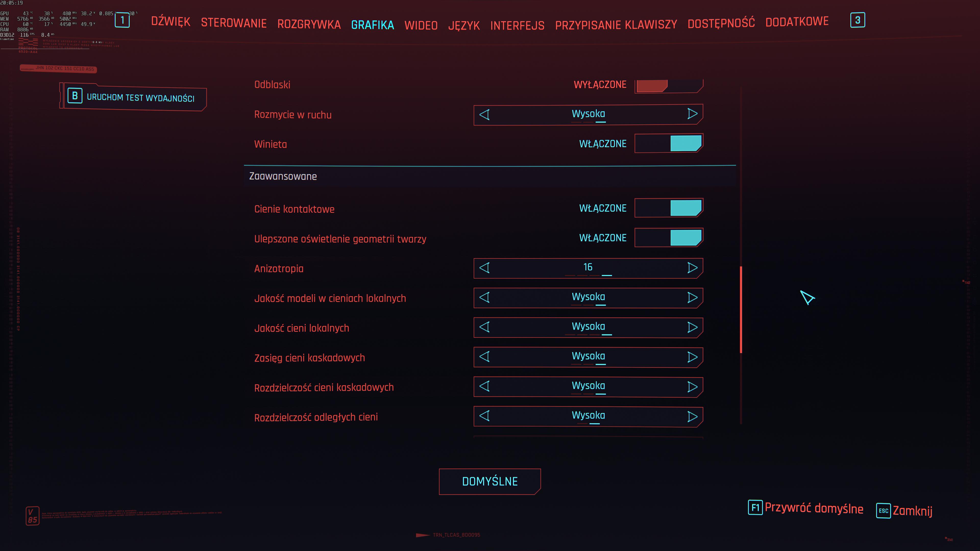980x551 pixels.
Task: Switch to the WIDEO tab
Action: click(421, 26)
